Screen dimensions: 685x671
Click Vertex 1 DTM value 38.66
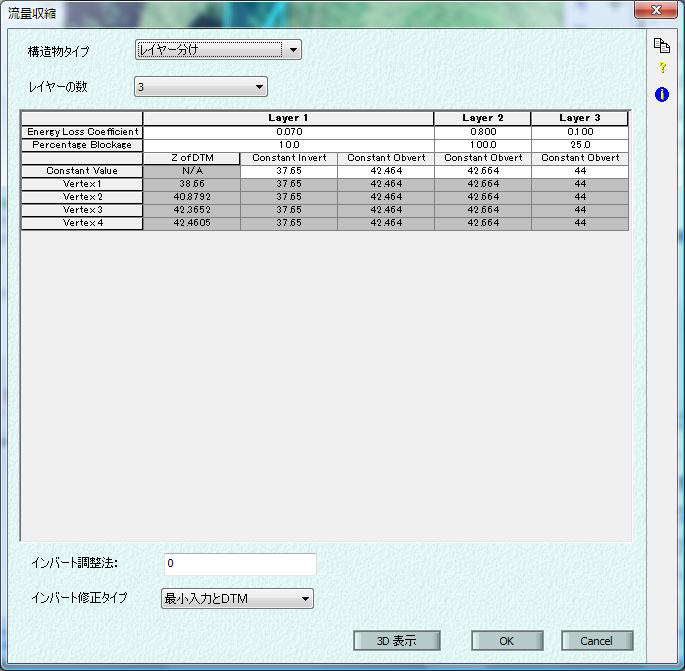click(x=192, y=184)
